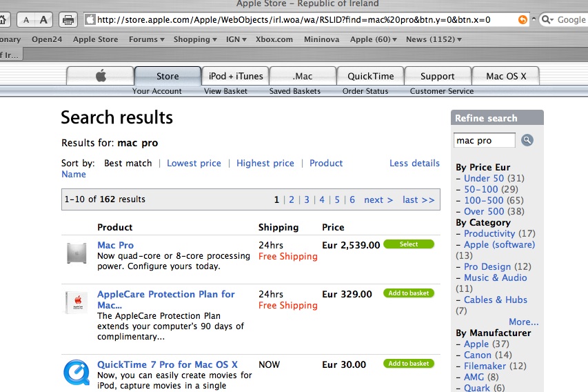Expand the Forums bookmark dropdown
Viewport: 588px width, 392px height.
point(147,39)
